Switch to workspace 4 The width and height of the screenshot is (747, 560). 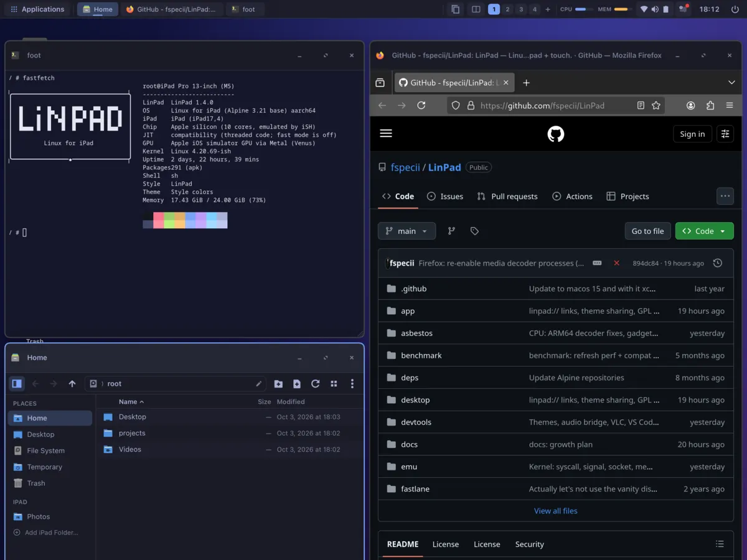pyautogui.click(x=534, y=9)
